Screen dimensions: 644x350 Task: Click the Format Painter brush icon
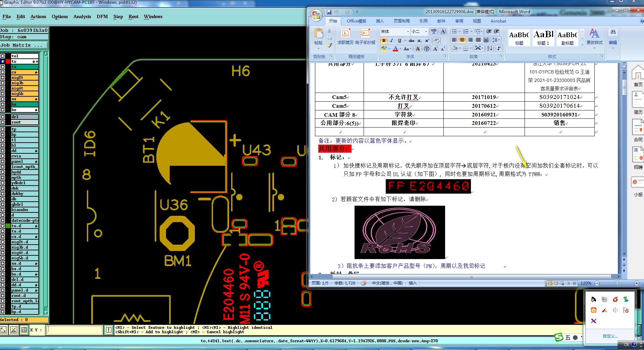pyautogui.click(x=329, y=45)
